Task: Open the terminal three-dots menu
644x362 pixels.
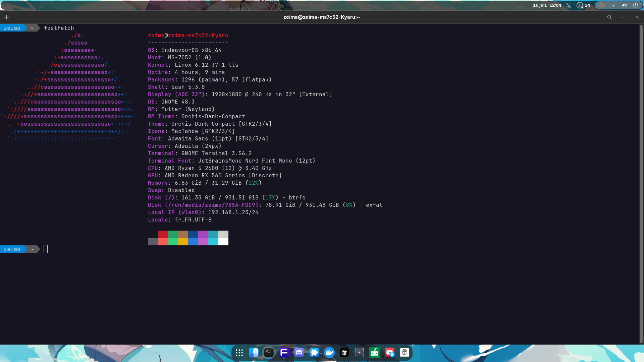Action: pyautogui.click(x=622, y=17)
